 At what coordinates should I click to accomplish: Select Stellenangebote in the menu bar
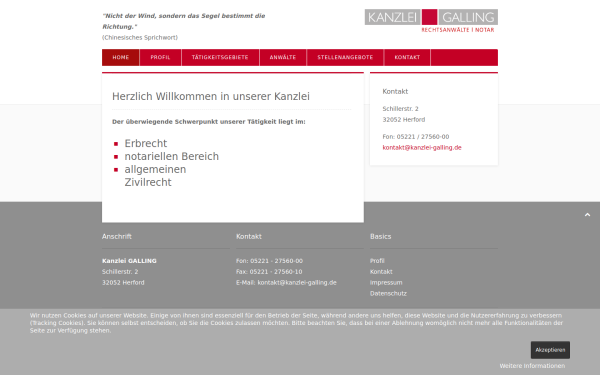(345, 57)
